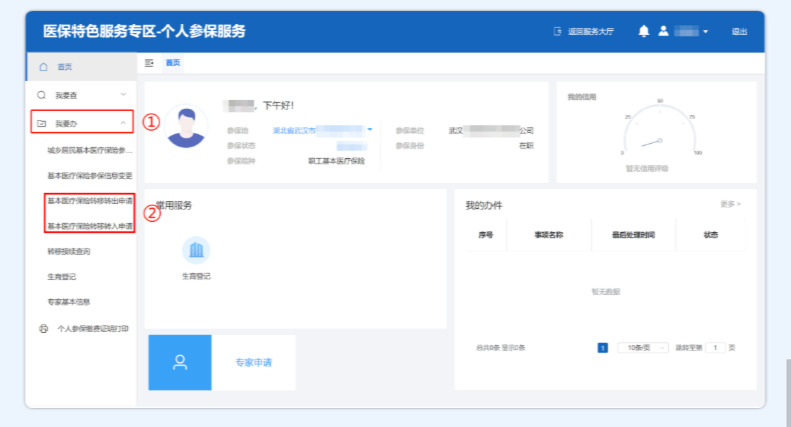Open 基本医疗保险参保信息变更 entry
The width and height of the screenshot is (791, 427).
coord(90,175)
